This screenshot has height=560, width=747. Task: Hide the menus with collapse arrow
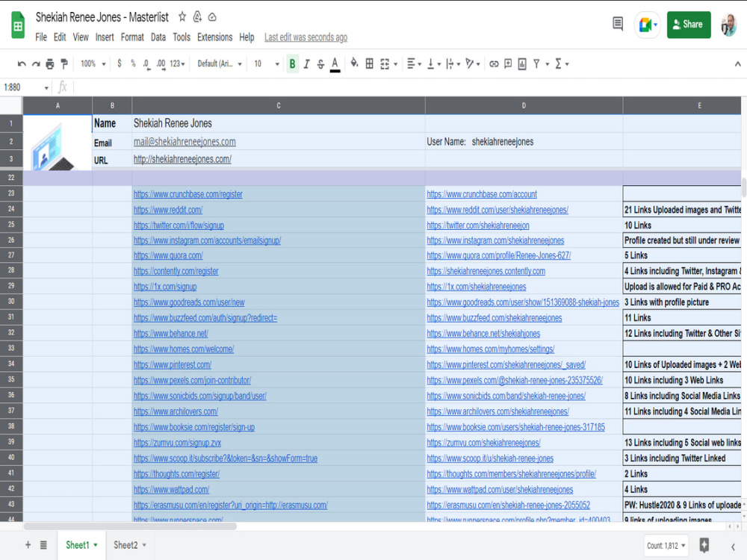pos(737,63)
